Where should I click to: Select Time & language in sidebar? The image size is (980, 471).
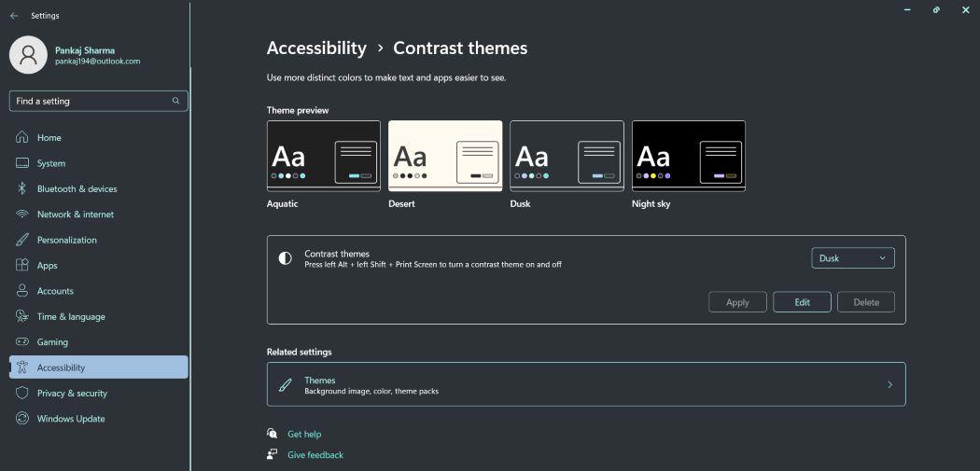click(x=71, y=317)
